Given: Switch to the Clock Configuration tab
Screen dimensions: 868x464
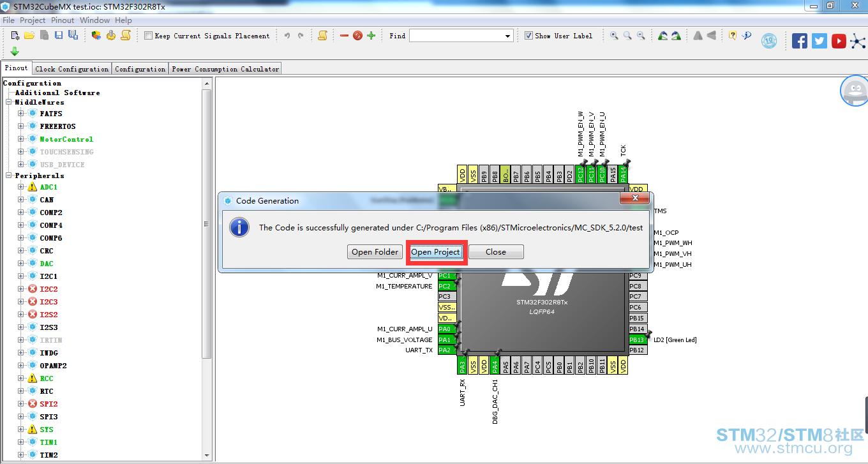Looking at the screenshot, I should (x=72, y=69).
